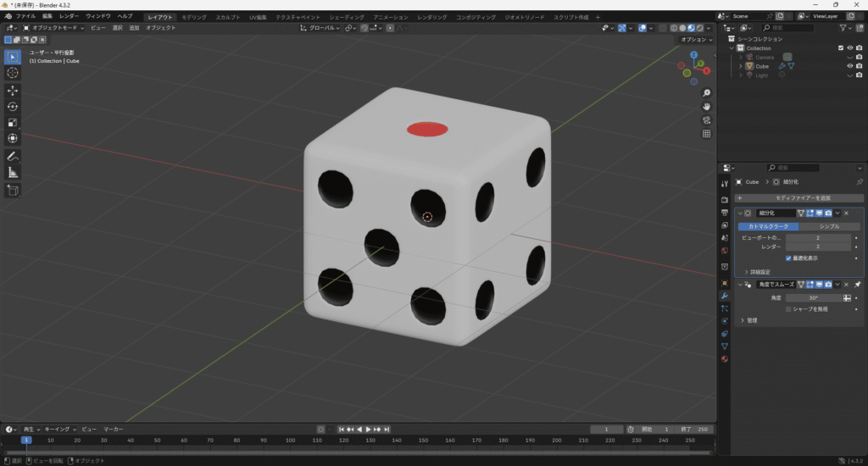
Task: Select Catmull-Clark (カトマルクラーク) subdivision type
Action: coord(768,226)
